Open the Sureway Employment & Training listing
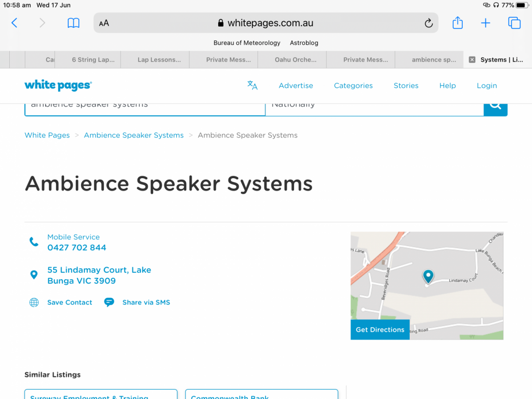The width and height of the screenshot is (532, 399). 101,394
